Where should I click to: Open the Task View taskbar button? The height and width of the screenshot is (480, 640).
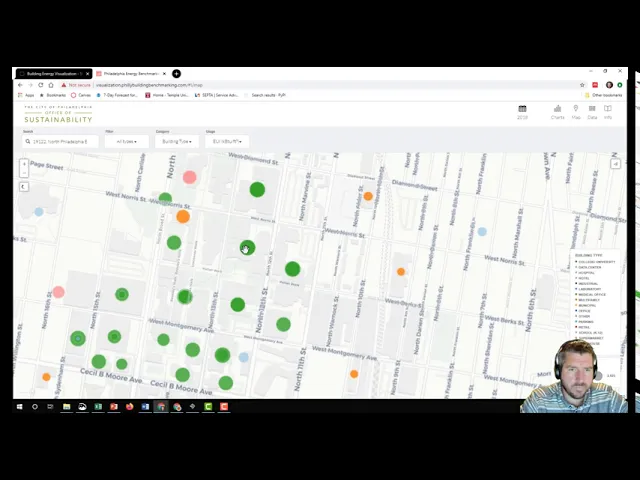pyautogui.click(x=50, y=407)
